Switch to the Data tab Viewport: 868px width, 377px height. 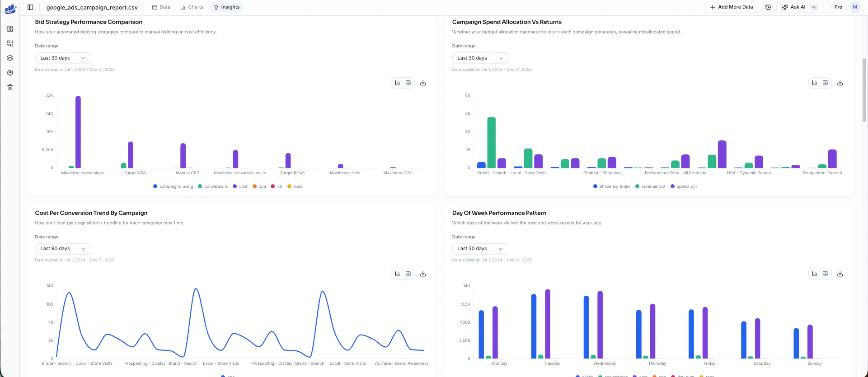(161, 7)
